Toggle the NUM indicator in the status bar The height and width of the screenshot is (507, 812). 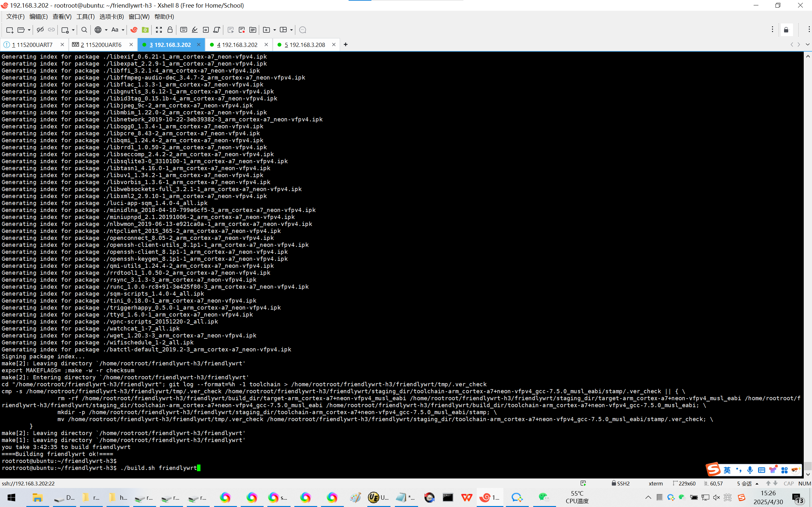coord(804,483)
